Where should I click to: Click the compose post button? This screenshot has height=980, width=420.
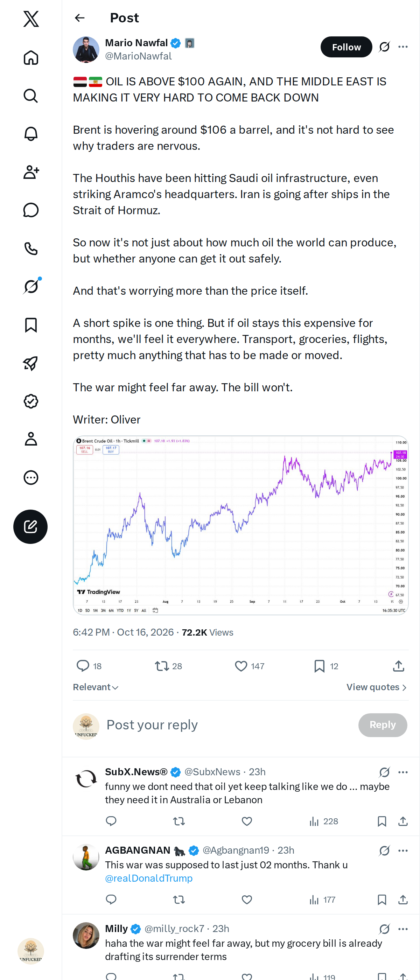tap(30, 526)
